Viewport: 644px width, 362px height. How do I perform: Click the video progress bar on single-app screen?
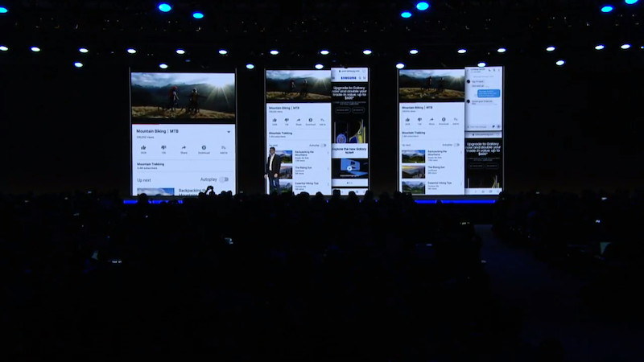click(x=184, y=125)
